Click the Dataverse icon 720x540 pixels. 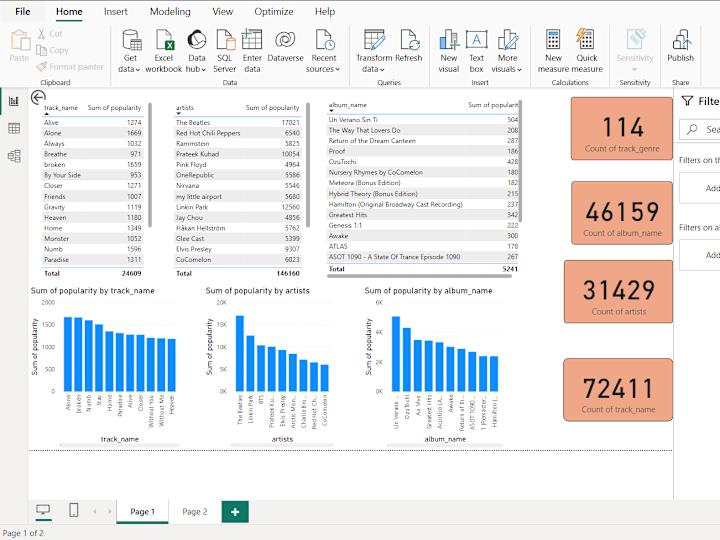click(285, 40)
